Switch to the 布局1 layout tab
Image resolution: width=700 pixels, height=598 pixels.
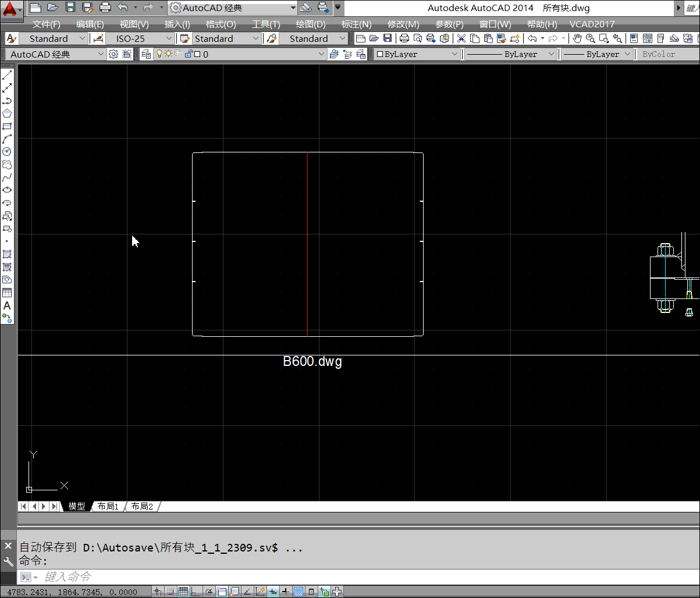108,507
